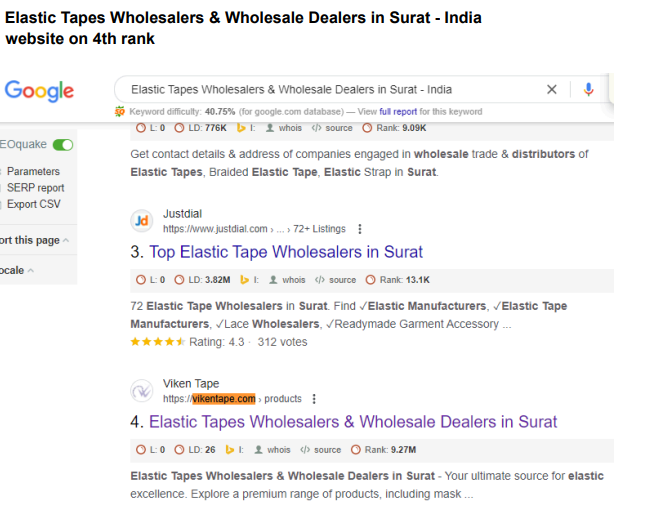Viewport: 645px width, 524px height.
Task: Start voice search with microphone icon
Action: tap(589, 89)
